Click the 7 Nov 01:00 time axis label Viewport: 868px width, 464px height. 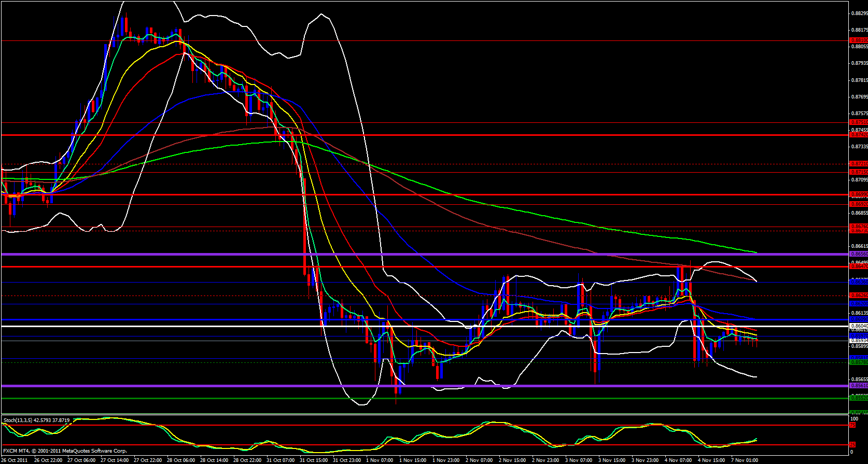[x=745, y=460]
